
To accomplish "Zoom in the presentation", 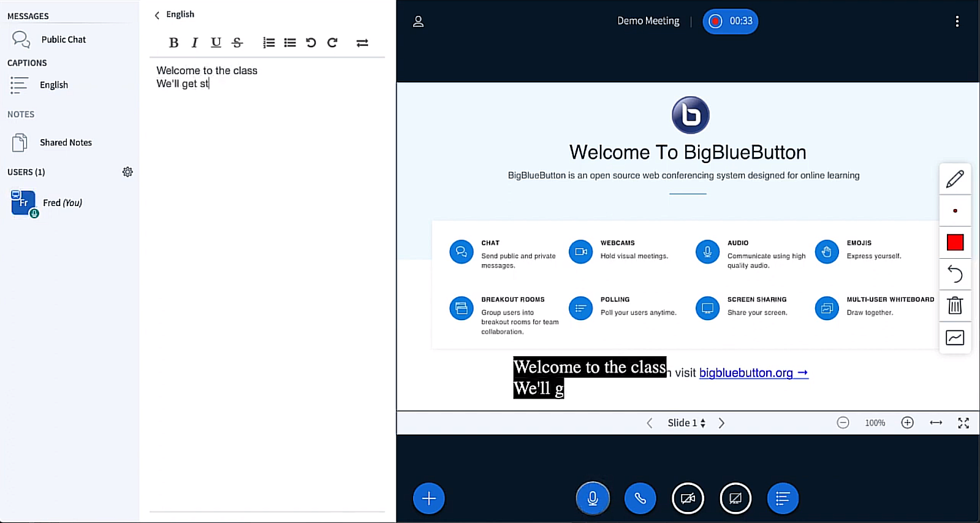I will tap(908, 422).
